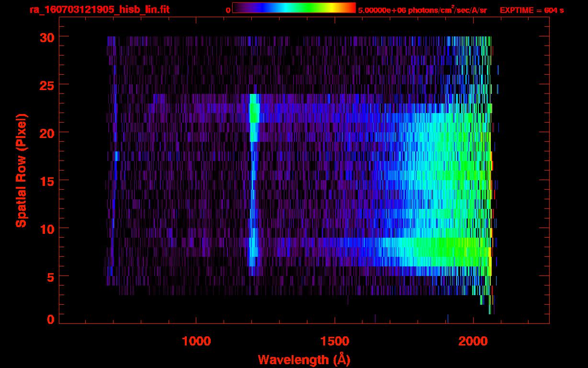Click the EXPTIME = 604 s text
Viewport: 588px width, 368px height.
(531, 10)
